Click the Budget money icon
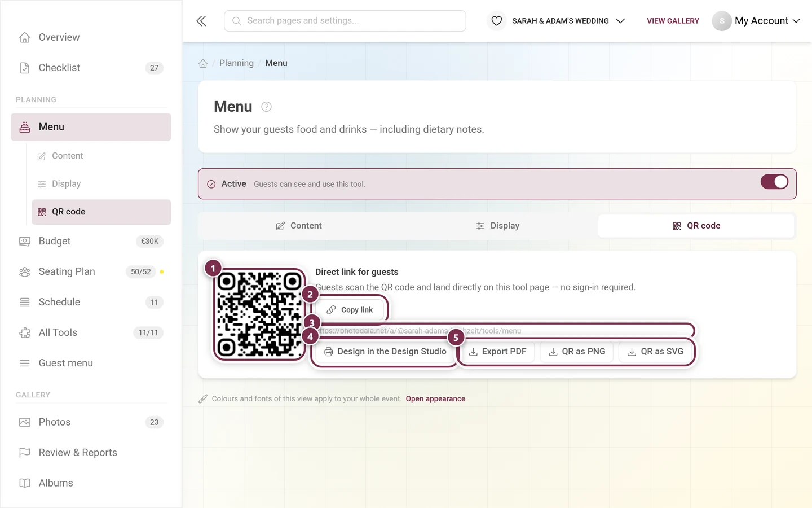 pyautogui.click(x=25, y=241)
